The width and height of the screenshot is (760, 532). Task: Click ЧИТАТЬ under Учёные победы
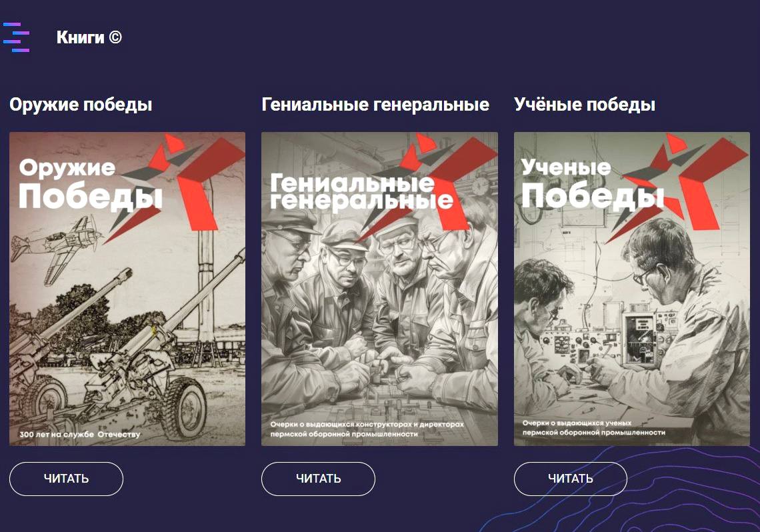571,479
